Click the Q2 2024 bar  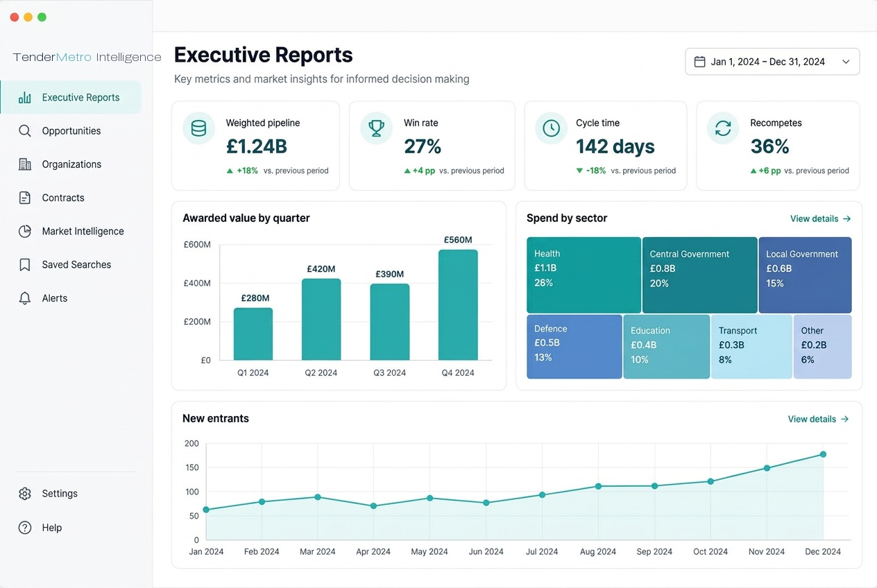(321, 320)
